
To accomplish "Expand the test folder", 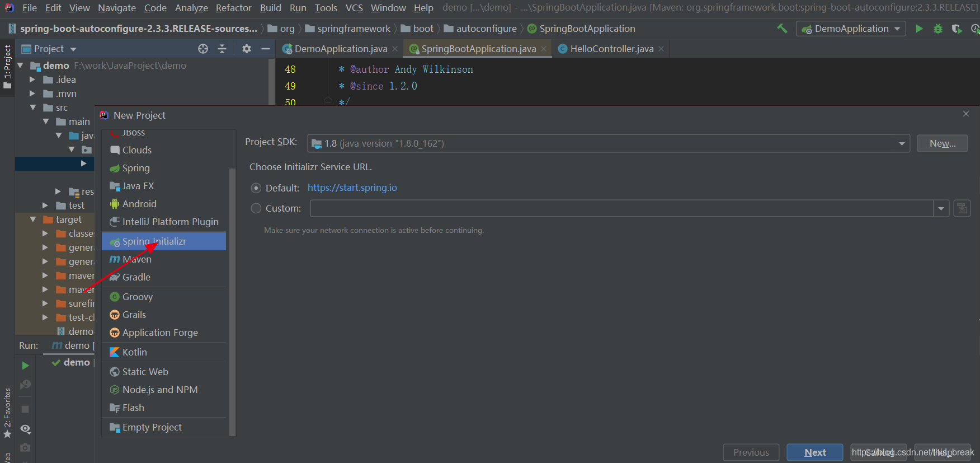I will pyautogui.click(x=45, y=205).
